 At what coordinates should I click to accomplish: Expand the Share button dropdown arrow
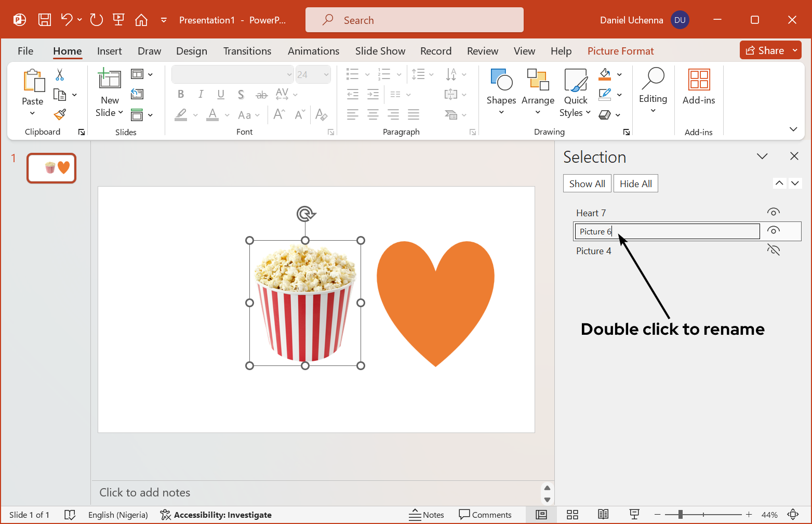(795, 50)
